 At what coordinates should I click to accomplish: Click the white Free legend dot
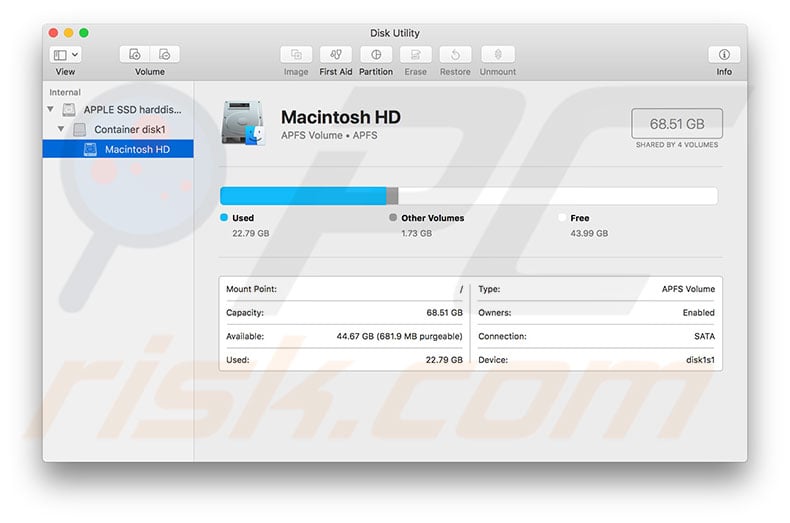(x=562, y=218)
